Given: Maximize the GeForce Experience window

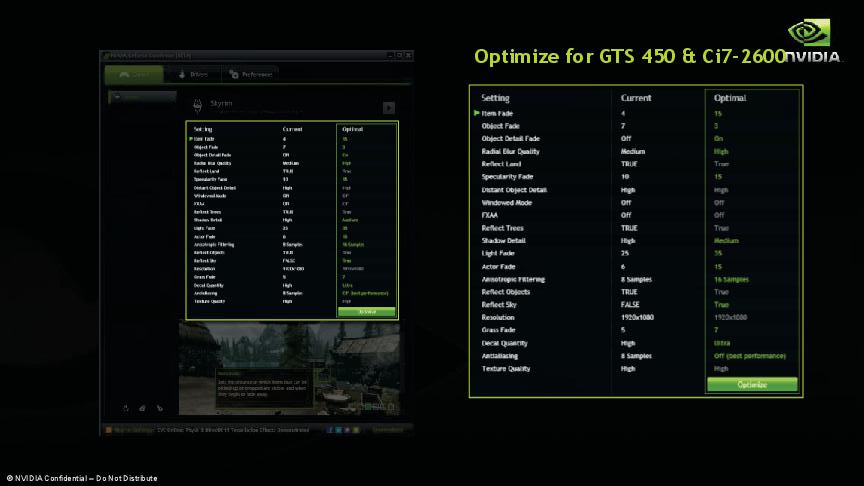Looking at the screenshot, I should click(x=399, y=55).
